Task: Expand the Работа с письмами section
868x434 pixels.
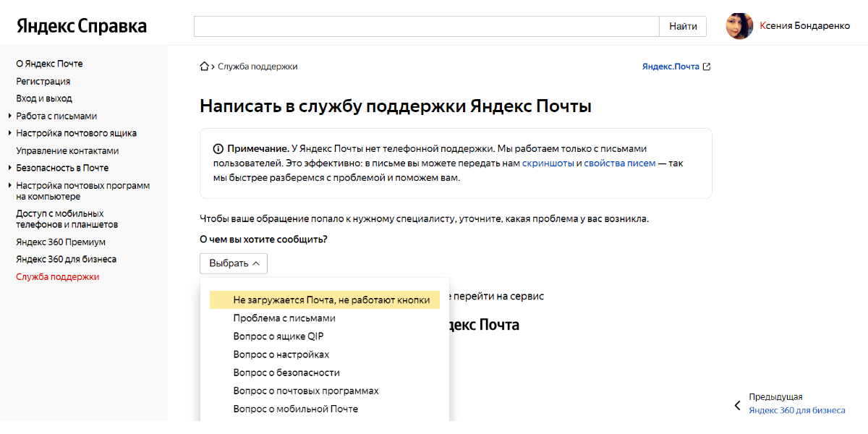Action: click(x=10, y=116)
